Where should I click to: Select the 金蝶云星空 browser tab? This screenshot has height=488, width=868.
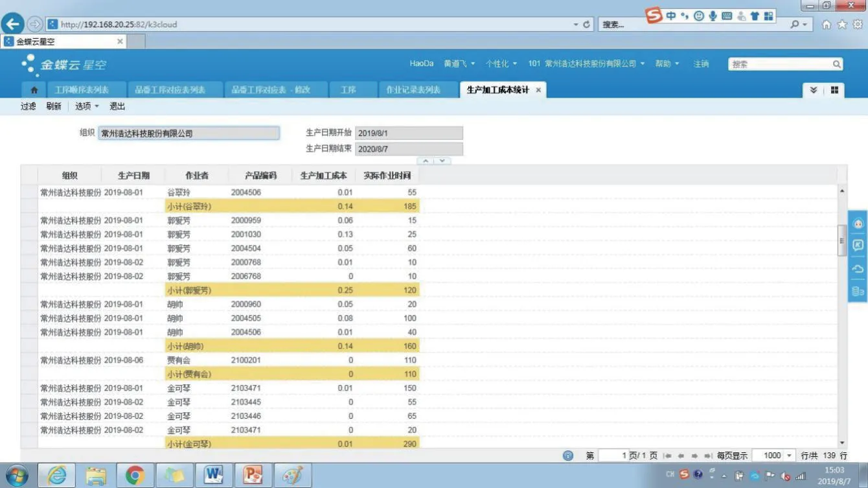coord(63,41)
